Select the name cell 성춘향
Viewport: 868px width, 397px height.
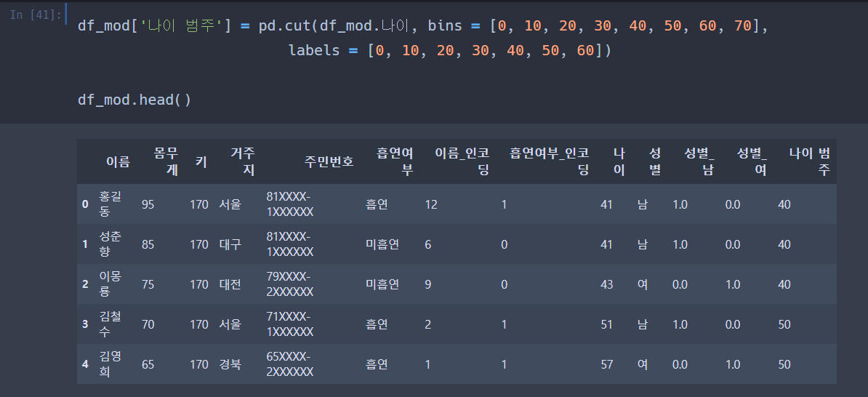(110, 244)
